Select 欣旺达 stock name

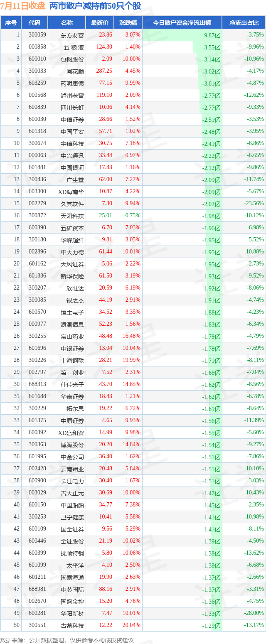point(75,288)
